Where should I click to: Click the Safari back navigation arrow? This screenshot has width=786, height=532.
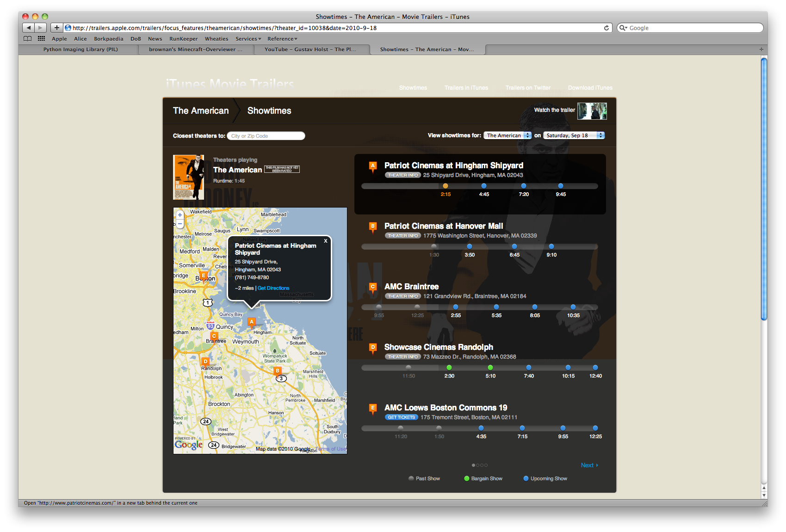point(28,28)
